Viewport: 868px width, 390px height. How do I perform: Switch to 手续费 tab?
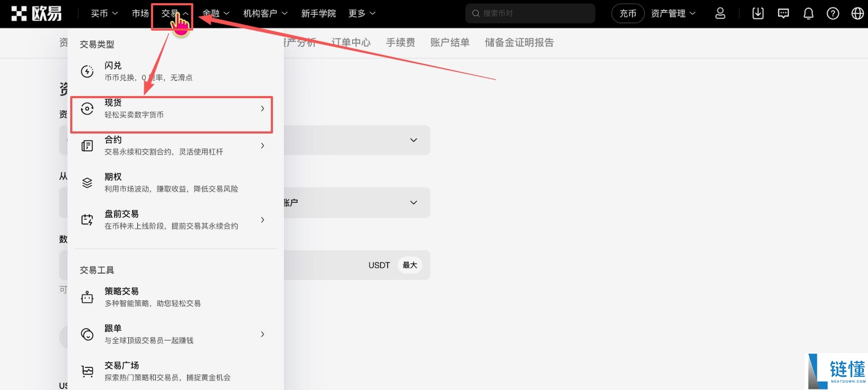[x=400, y=42]
